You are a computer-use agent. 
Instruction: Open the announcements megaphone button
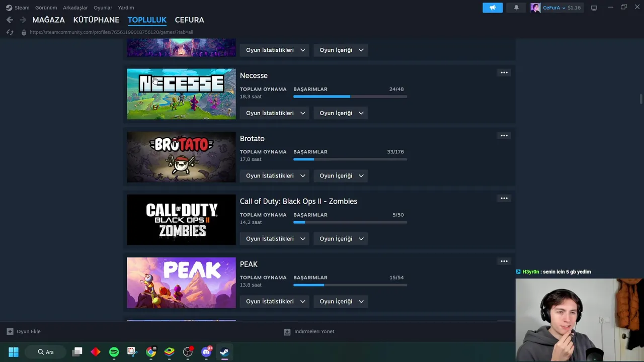[493, 8]
